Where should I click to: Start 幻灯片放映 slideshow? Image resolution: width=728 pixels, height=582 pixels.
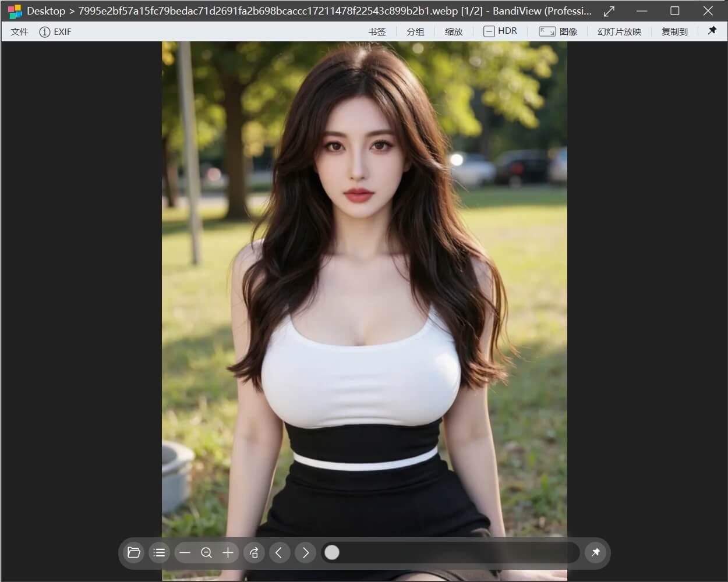[619, 32]
